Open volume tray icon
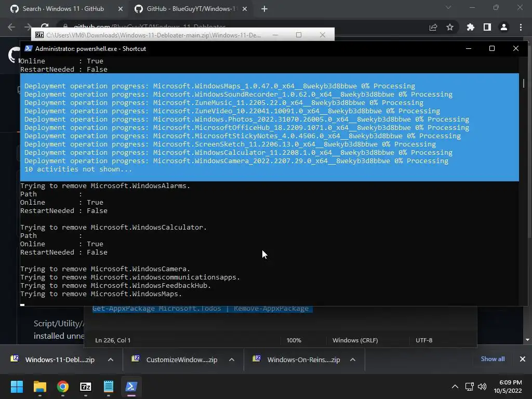 click(x=482, y=387)
